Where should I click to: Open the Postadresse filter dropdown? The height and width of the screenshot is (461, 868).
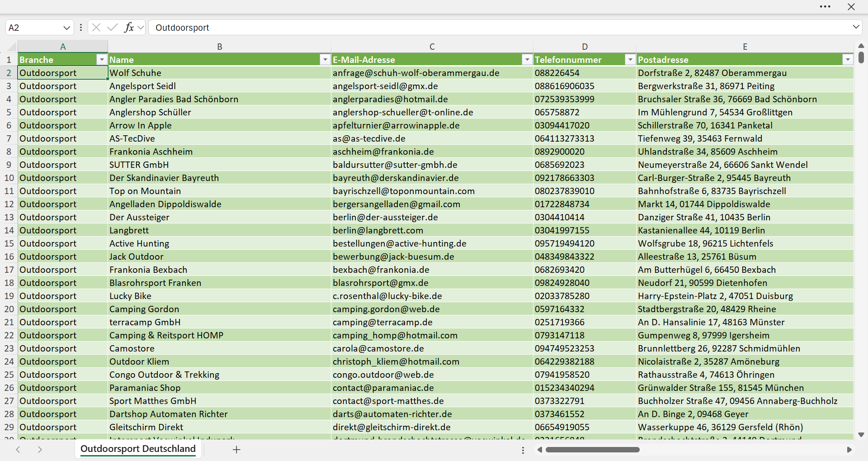(x=848, y=60)
